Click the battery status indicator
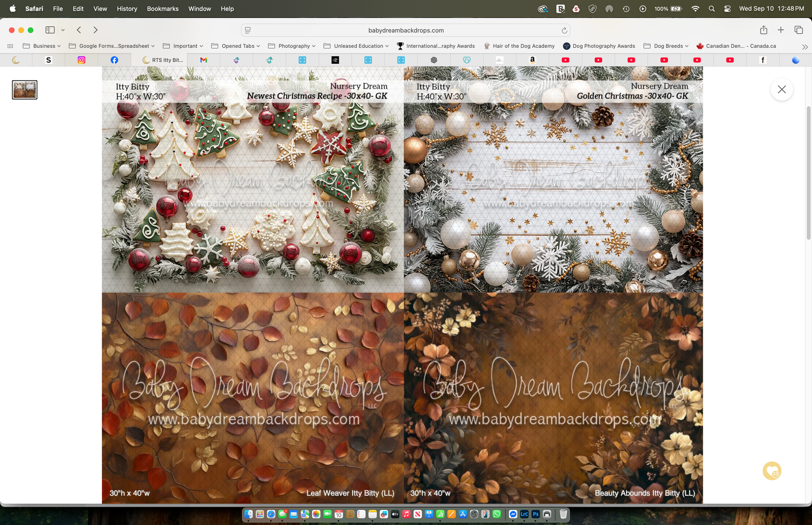Image resolution: width=812 pixels, height=525 pixels. pyautogui.click(x=668, y=9)
